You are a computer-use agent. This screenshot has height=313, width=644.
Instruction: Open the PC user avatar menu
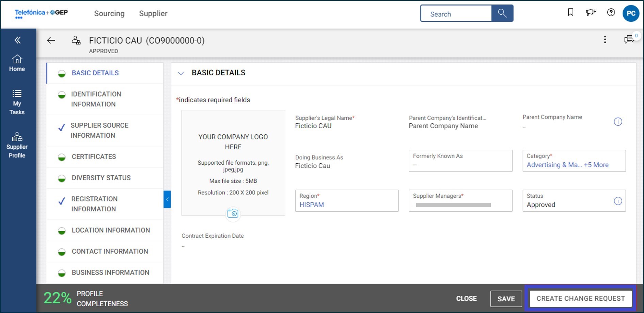point(631,13)
